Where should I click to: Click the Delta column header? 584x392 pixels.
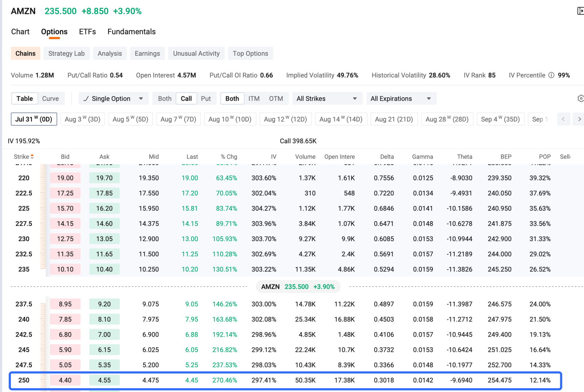[387, 156]
